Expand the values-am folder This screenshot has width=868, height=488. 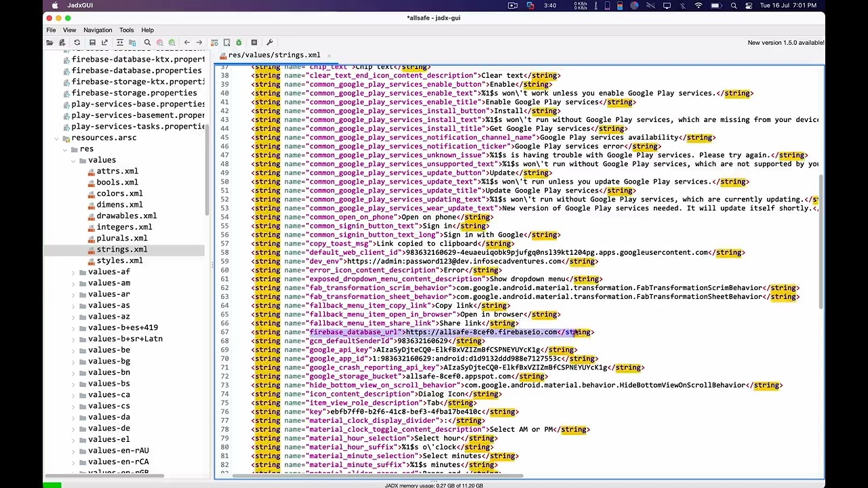coord(73,283)
